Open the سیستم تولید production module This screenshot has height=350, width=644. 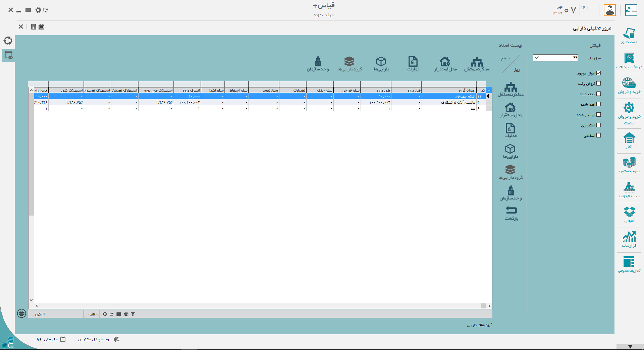coord(629,190)
